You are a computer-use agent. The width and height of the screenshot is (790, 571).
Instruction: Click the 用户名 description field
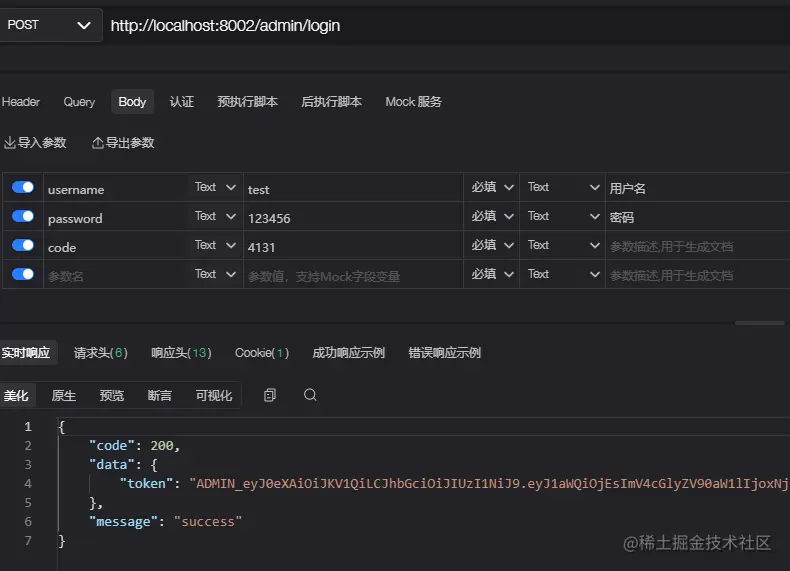(x=698, y=187)
